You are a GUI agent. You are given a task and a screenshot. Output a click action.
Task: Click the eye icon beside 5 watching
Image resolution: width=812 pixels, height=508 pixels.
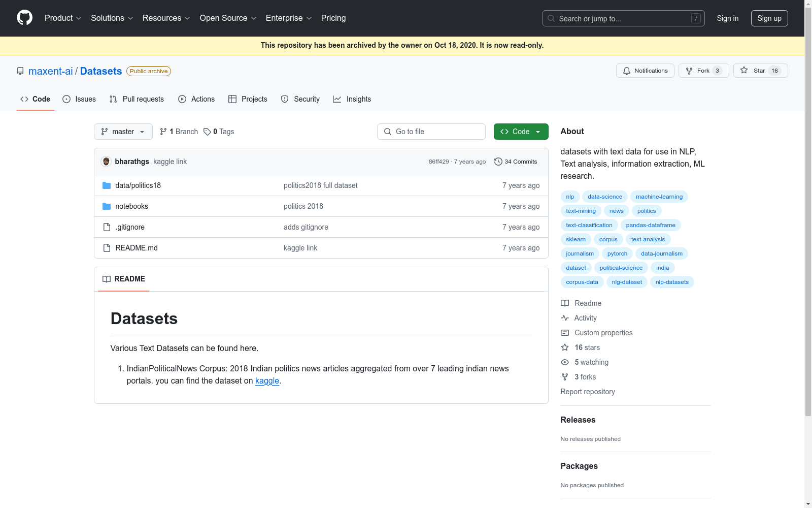(x=565, y=362)
